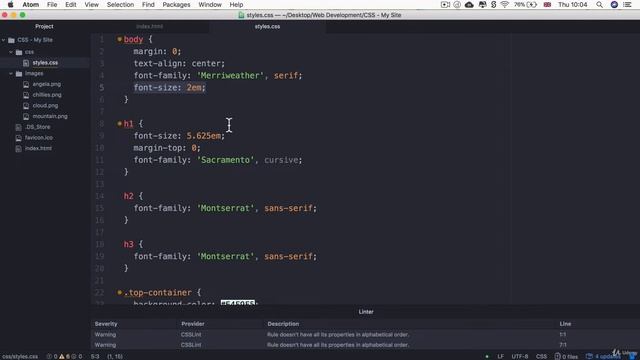Open the Window menu
Screen dimensions: 640x360
[x=210, y=4]
